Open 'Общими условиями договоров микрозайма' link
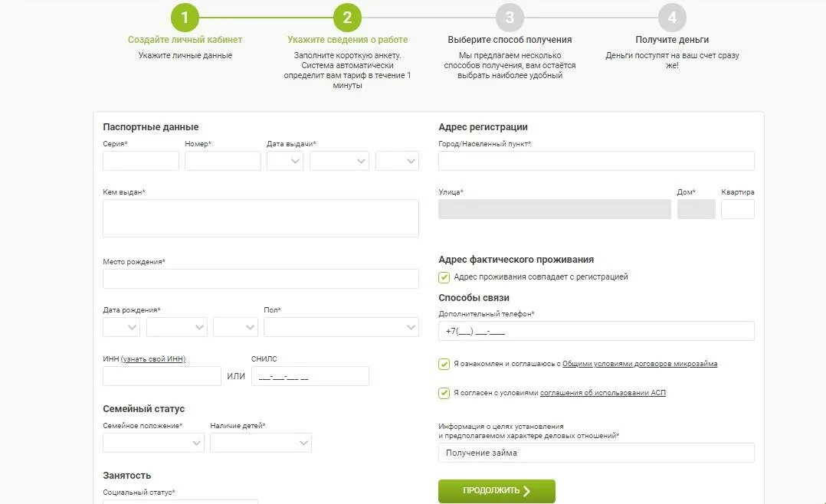 [x=640, y=365]
